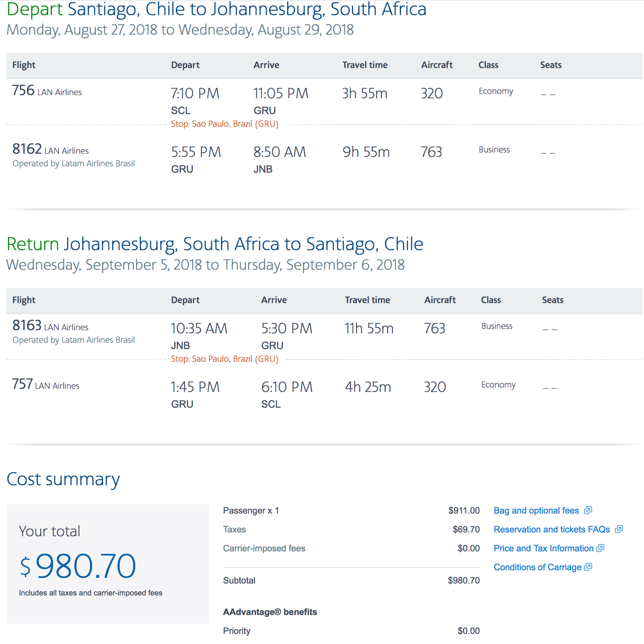Click the Taxes $69.70 amount

(466, 530)
